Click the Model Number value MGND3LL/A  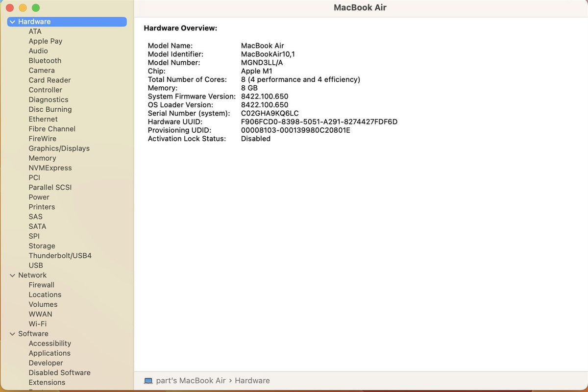262,63
